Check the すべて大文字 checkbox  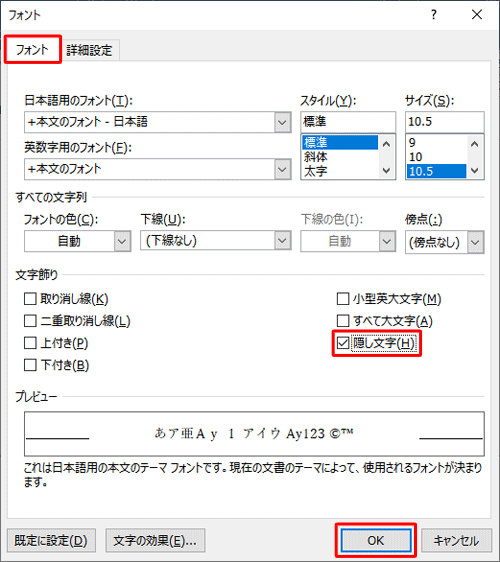[x=343, y=321]
